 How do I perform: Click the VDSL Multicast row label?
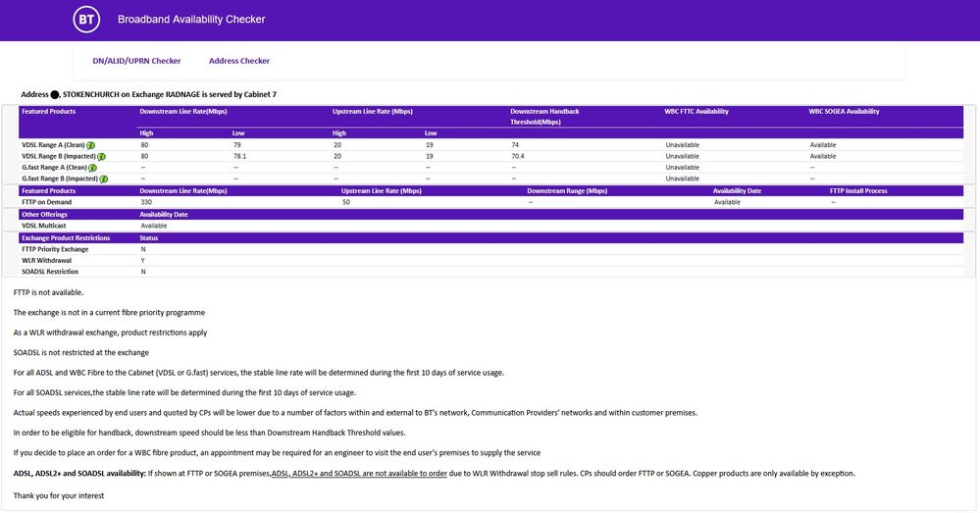click(42, 226)
